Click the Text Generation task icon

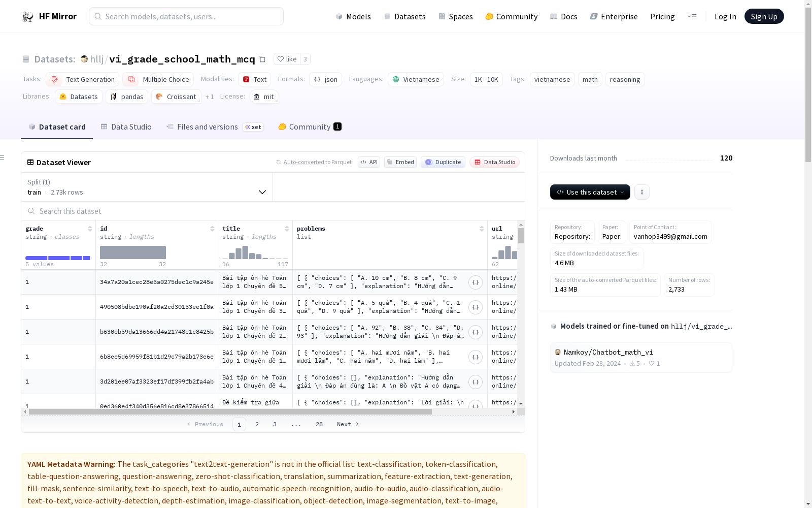(x=55, y=79)
